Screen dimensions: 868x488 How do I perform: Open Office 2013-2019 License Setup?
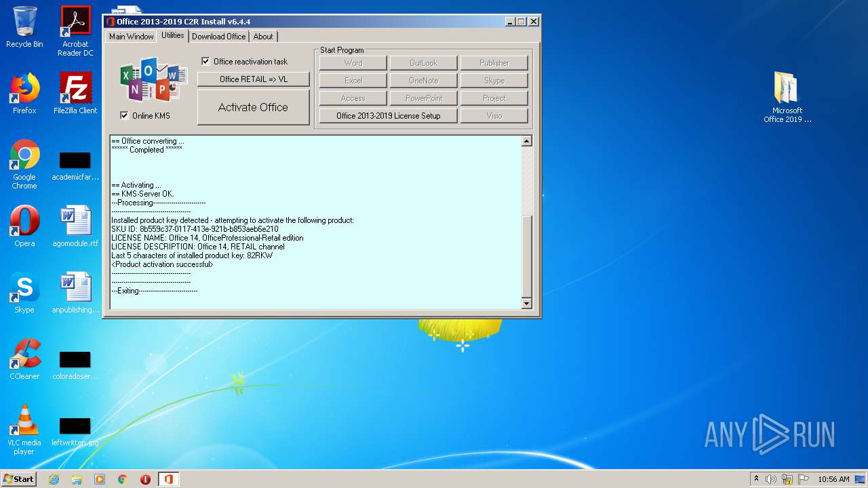click(x=389, y=116)
